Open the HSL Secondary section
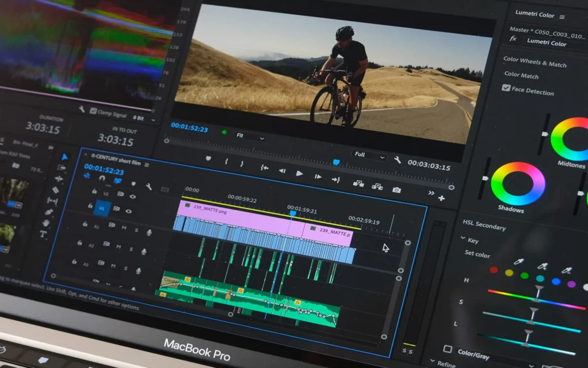Viewport: 588px width, 368px height. pos(484,225)
